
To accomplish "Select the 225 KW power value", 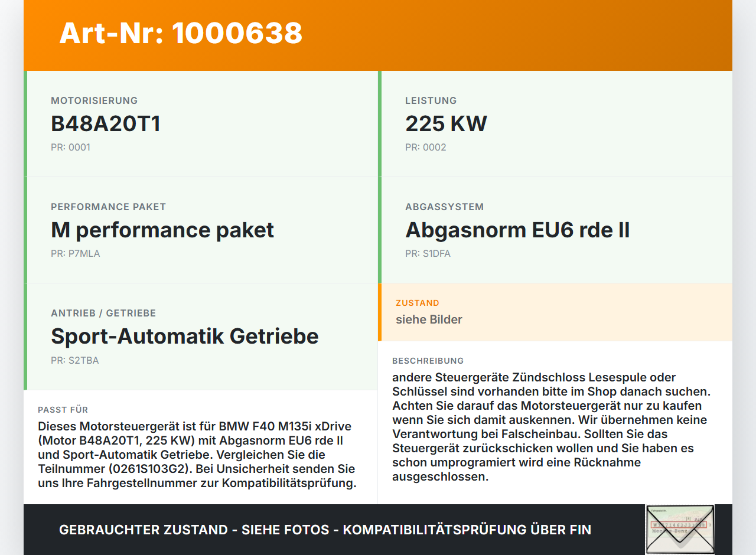I will [446, 124].
